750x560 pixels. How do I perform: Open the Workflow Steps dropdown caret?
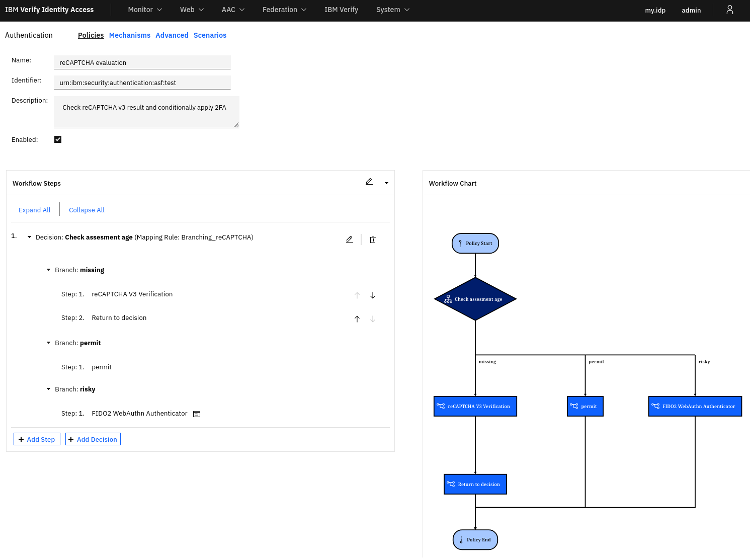pos(386,183)
